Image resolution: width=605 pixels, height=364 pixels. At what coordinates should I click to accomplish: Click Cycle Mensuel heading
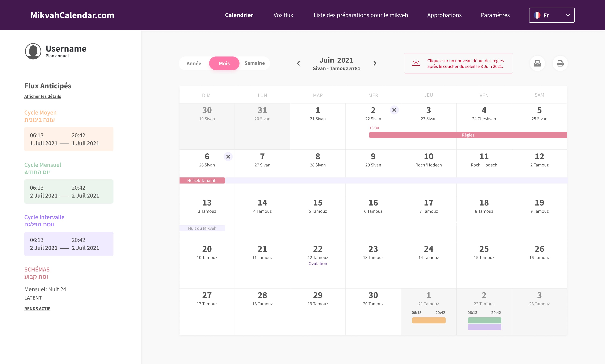click(43, 165)
